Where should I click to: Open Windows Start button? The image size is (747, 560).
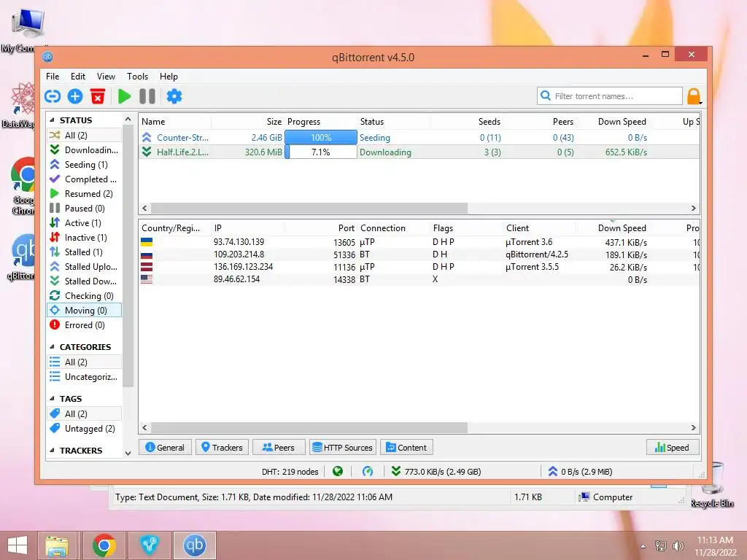pos(18,545)
